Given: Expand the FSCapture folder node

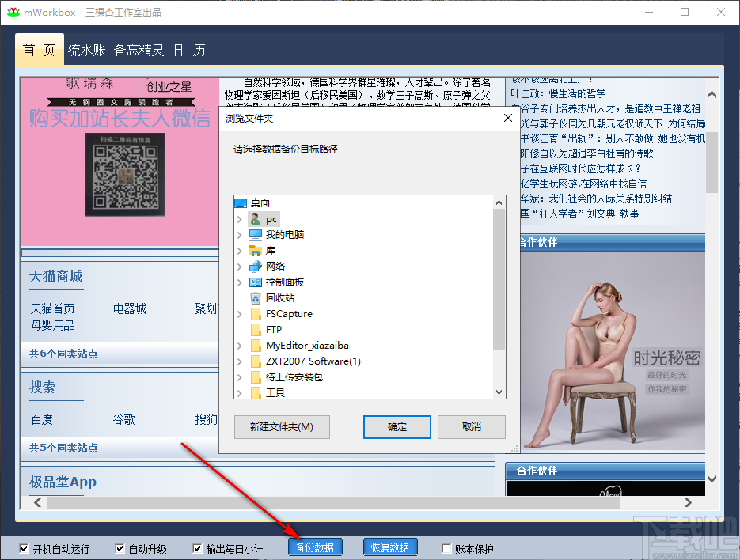Looking at the screenshot, I should point(240,314).
